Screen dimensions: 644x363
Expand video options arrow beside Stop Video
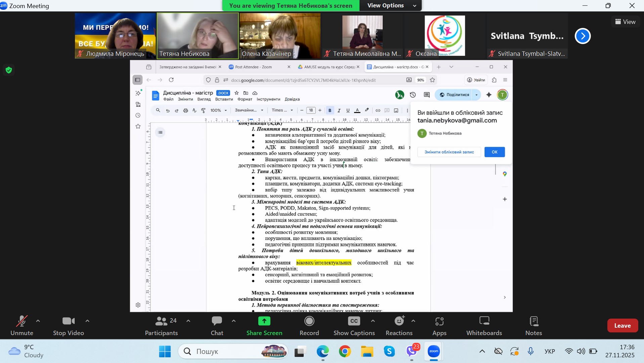[x=87, y=321]
